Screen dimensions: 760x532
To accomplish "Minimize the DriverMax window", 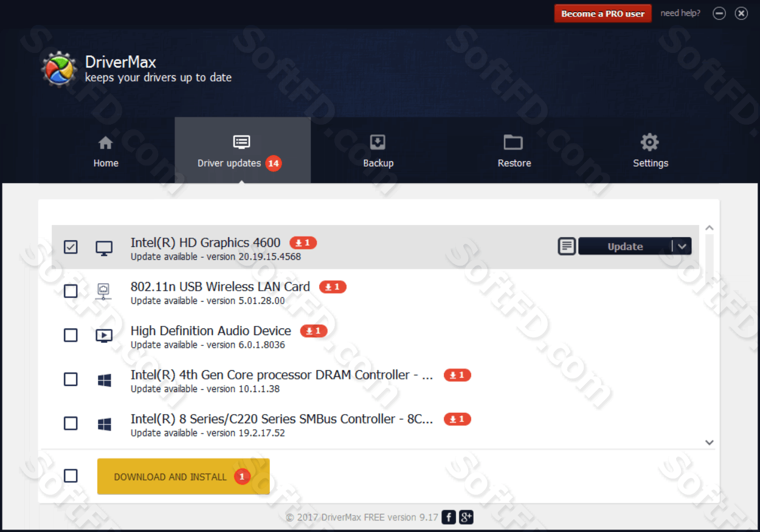I will 719,13.
